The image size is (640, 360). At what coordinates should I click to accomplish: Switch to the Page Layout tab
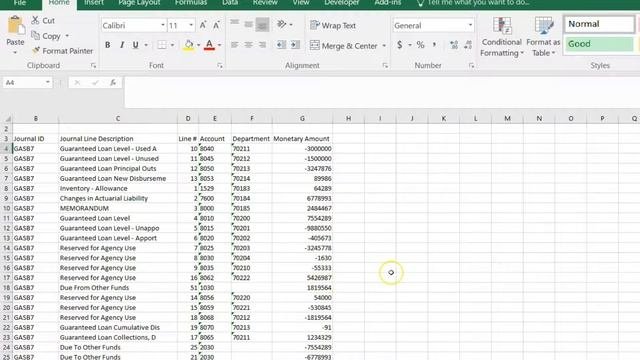click(x=139, y=3)
